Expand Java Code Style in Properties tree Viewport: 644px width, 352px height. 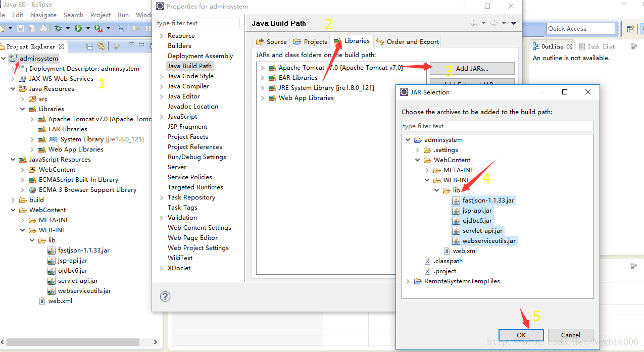[161, 76]
